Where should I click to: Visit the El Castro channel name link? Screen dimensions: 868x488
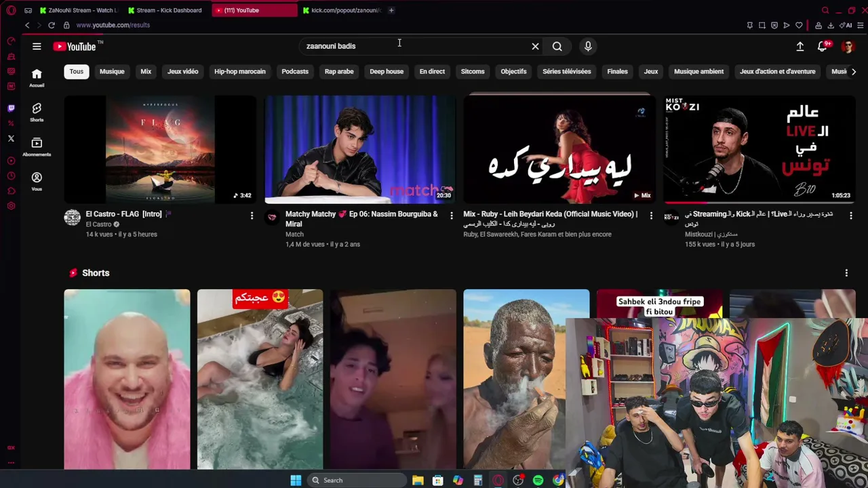pos(98,224)
